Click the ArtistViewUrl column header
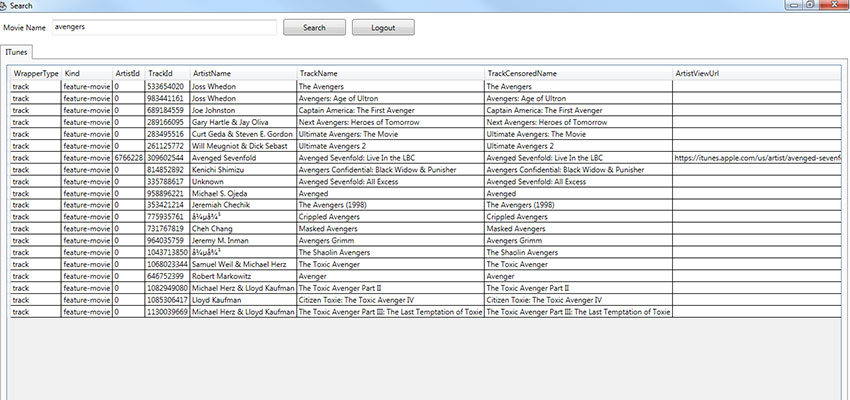850x400 pixels. click(757, 73)
